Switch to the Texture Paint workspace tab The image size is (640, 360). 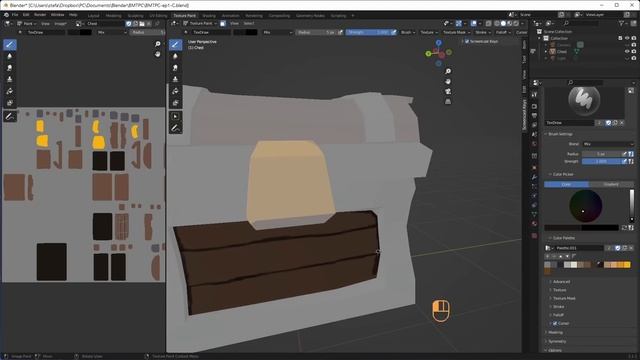coord(184,16)
